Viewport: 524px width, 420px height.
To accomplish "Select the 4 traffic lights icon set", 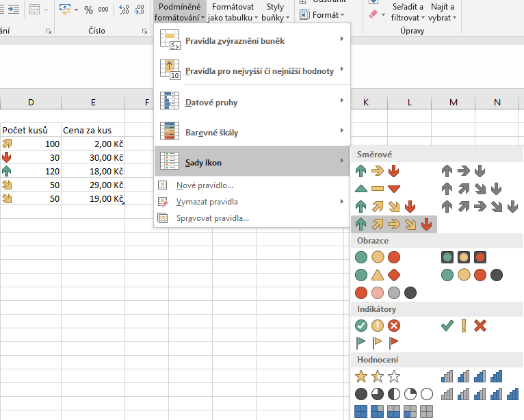I will click(471, 275).
